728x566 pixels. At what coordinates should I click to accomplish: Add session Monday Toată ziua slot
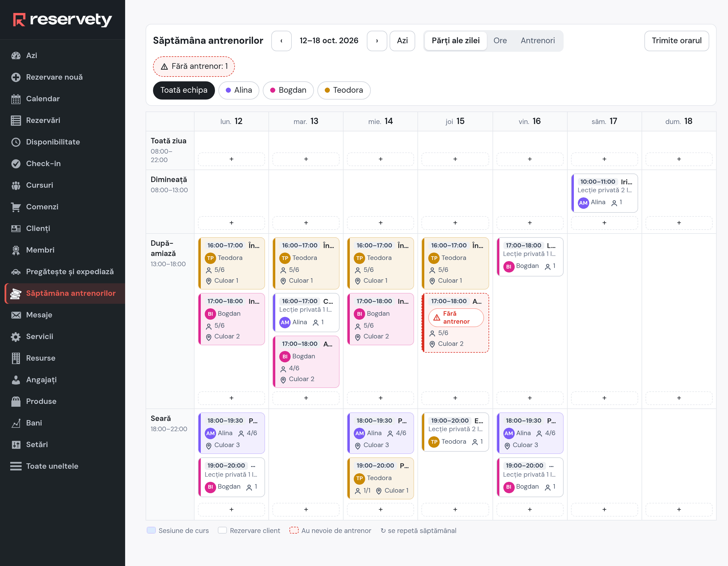[231, 159]
